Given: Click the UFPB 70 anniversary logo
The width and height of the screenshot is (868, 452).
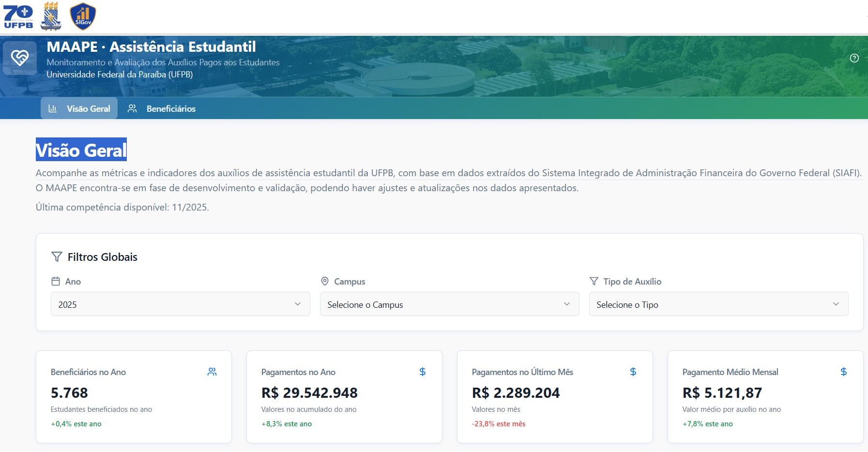Looking at the screenshot, I should tap(18, 16).
